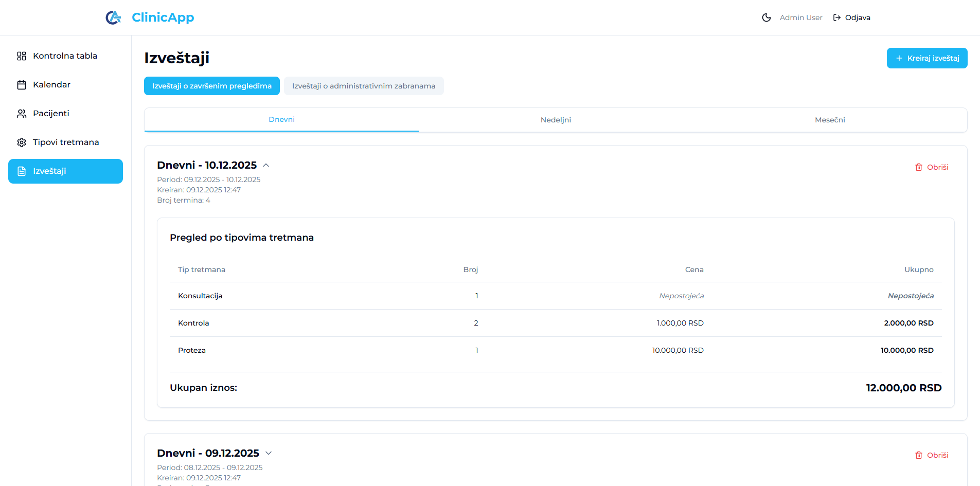Click the Admin User profile link
This screenshot has height=486, width=980.
pyautogui.click(x=800, y=17)
